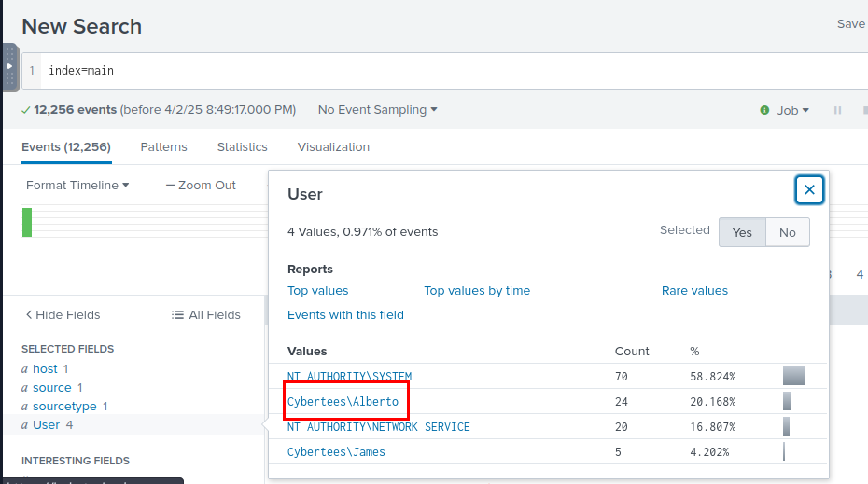This screenshot has width=868, height=484.
Task: Open the All Fields list
Action: pyautogui.click(x=206, y=315)
